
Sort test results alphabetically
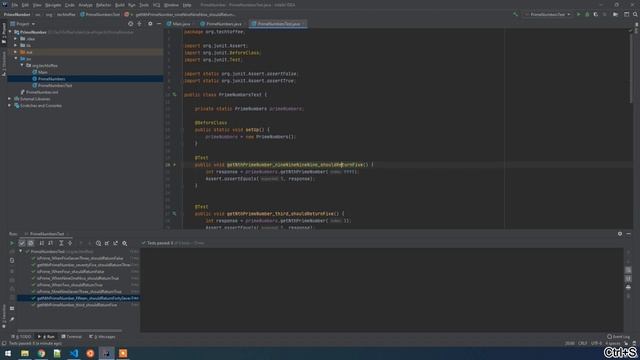[42, 243]
